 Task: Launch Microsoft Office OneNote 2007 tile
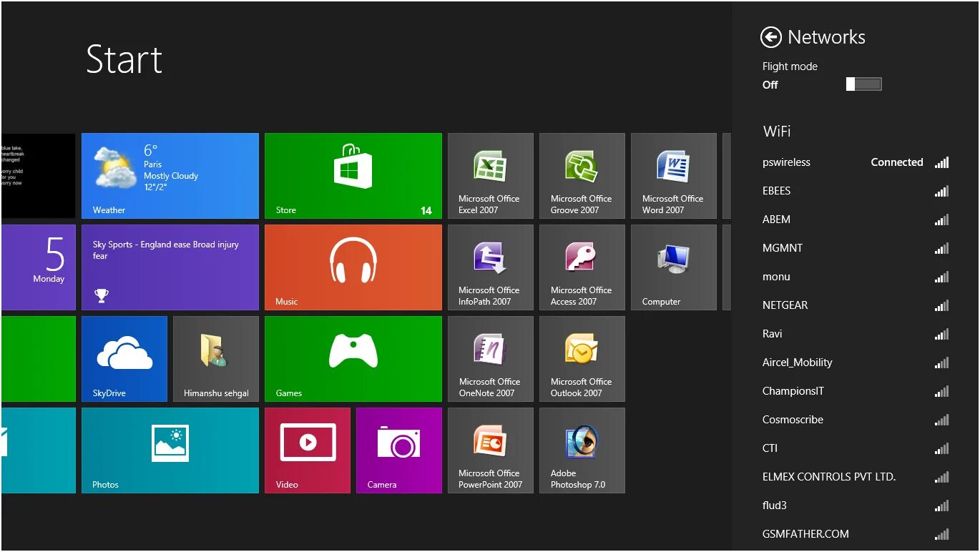(x=491, y=359)
